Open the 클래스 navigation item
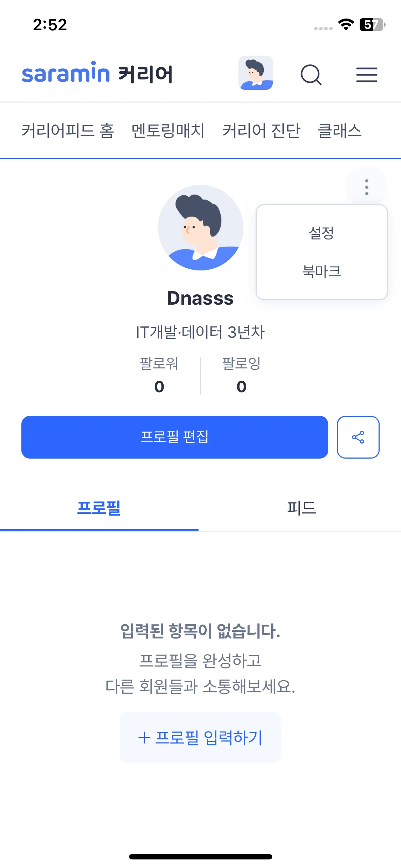Screen dimensions: 401x868 pyautogui.click(x=339, y=131)
